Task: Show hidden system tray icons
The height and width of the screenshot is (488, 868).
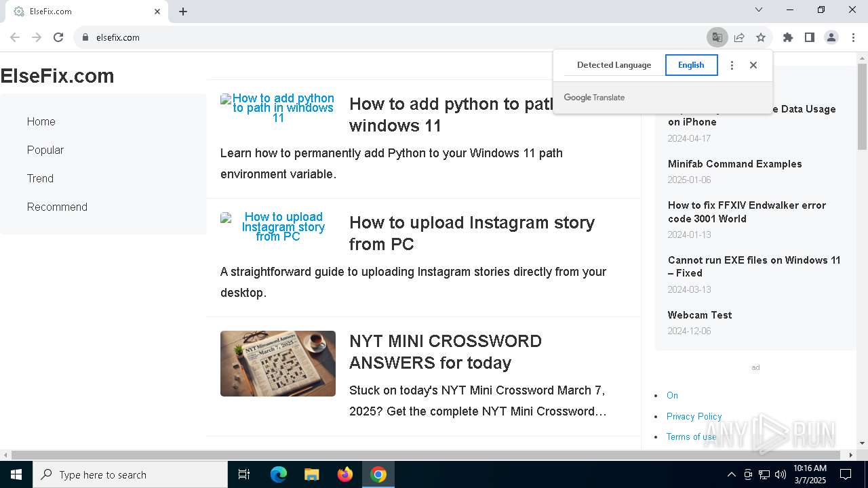Action: pos(731,474)
